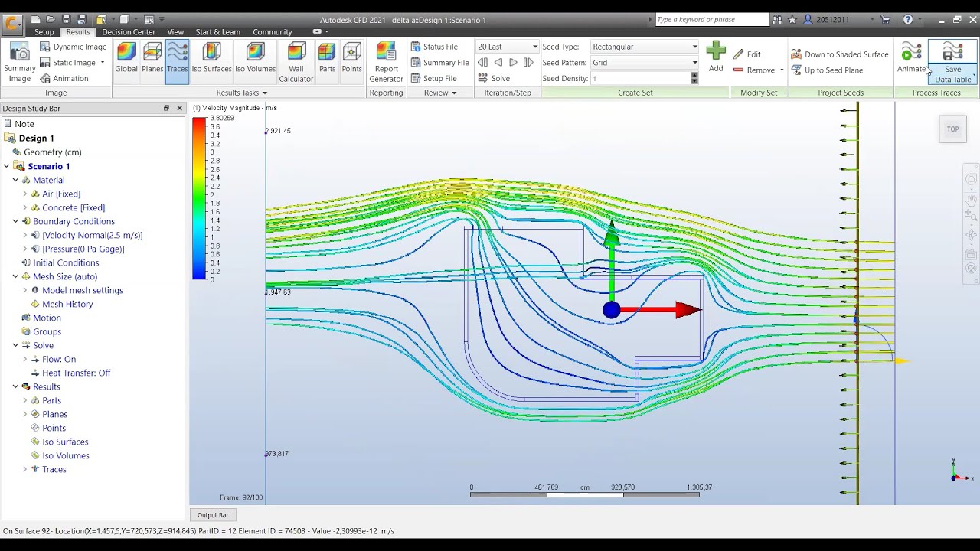Go to last iteration step
The height and width of the screenshot is (551, 980).
click(528, 63)
